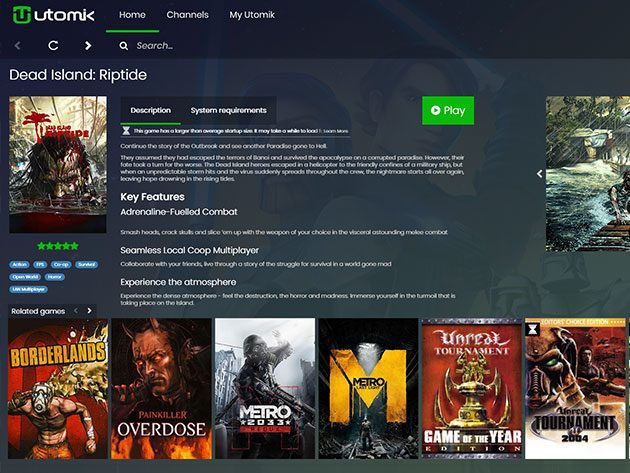Image resolution: width=630 pixels, height=473 pixels.
Task: Click hourglass badge on Unreal Tournament 2004
Action: tap(533, 330)
